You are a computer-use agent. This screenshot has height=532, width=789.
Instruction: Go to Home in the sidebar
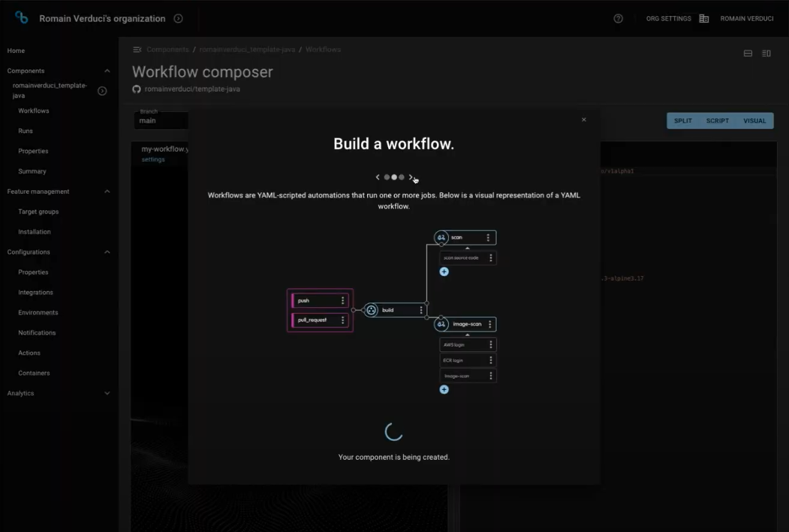pos(16,51)
